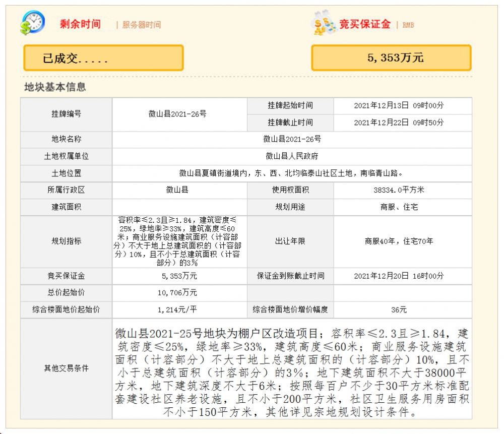Click the 服务器时间 label
The width and height of the screenshot is (504, 434).
point(142,25)
